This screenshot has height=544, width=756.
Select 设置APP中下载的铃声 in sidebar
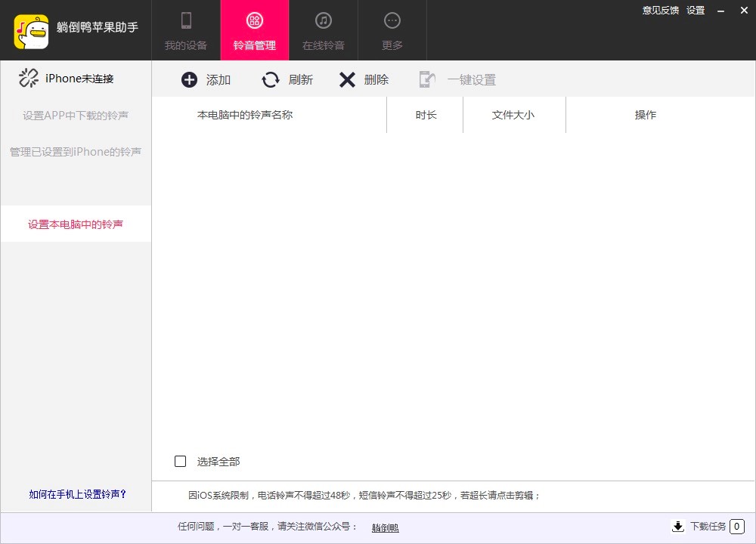[76, 116]
